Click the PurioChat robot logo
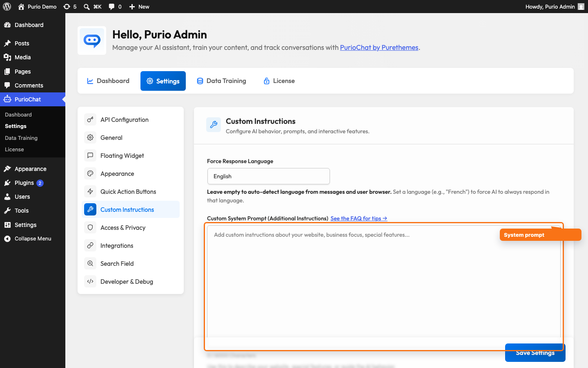 [x=92, y=40]
